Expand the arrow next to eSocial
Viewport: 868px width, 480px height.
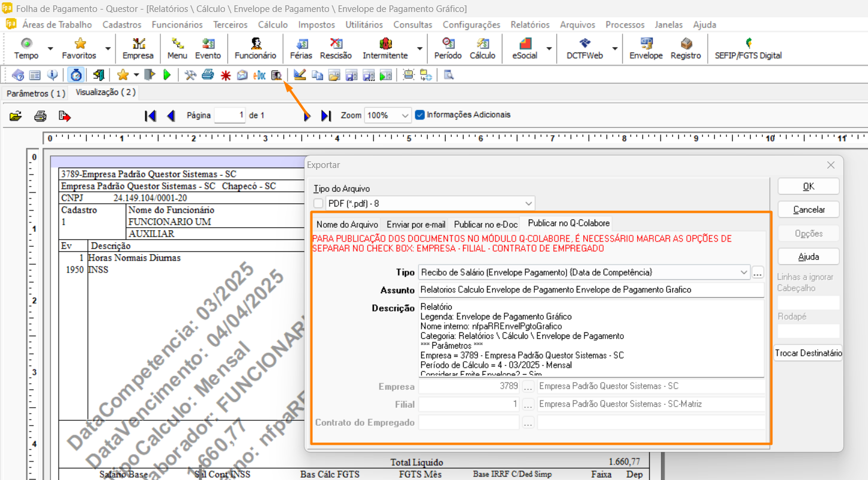549,49
